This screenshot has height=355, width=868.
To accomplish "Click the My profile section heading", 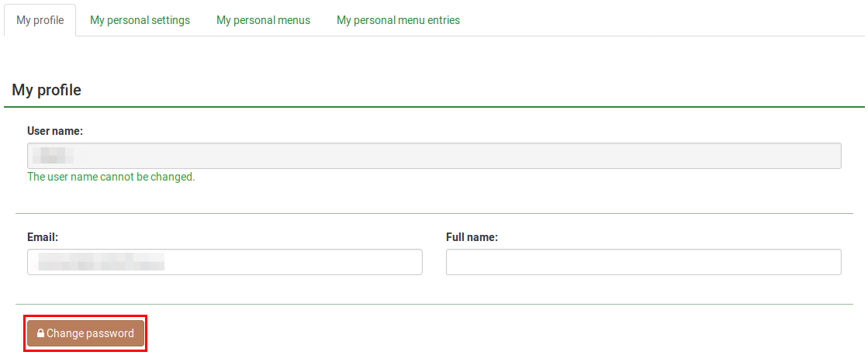I will [x=47, y=90].
